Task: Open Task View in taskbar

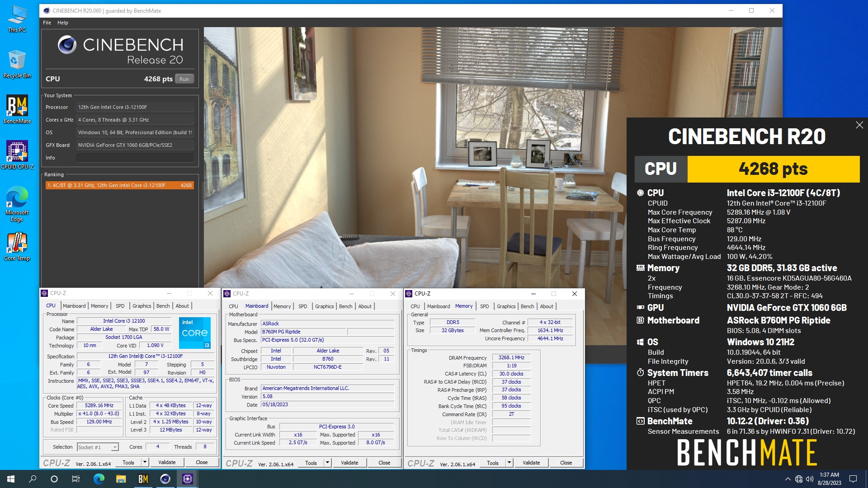Action: 76,479
